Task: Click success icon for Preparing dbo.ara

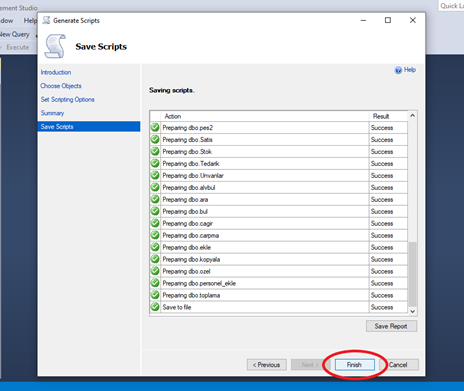Action: [x=155, y=199]
